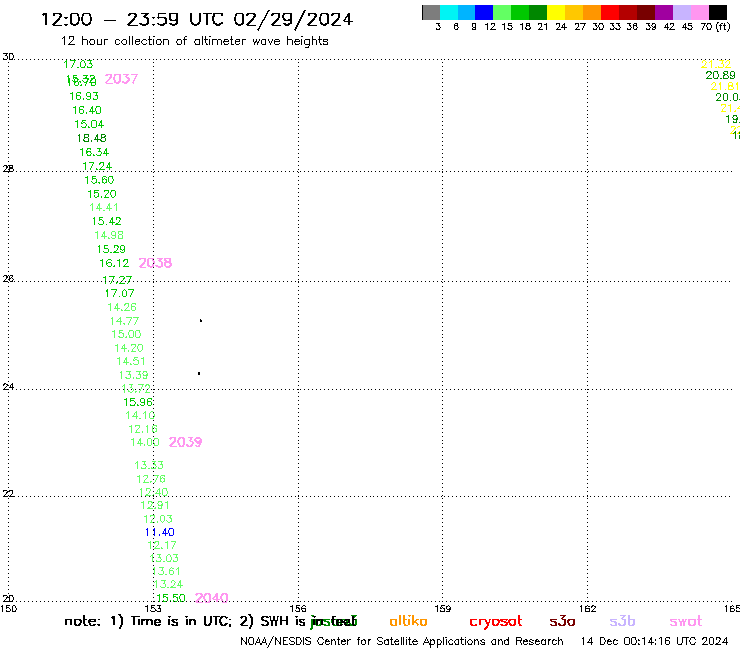This screenshot has height=650, width=740.
Task: Select the yellow value '21.32' at right edge
Action: click(x=716, y=65)
